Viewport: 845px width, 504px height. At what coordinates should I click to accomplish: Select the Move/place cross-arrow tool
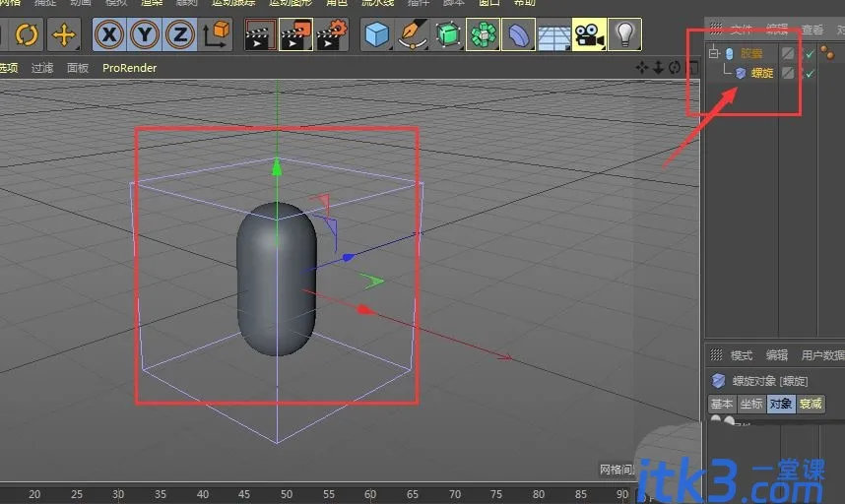tap(64, 35)
